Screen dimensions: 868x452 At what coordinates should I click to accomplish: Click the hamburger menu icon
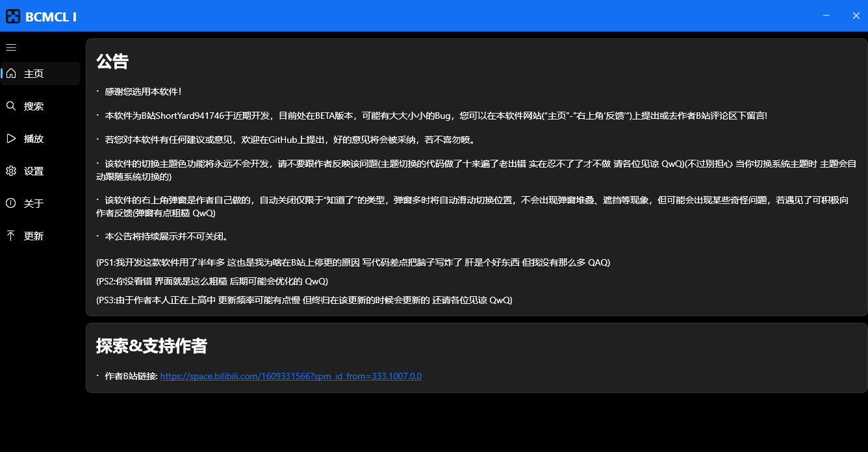coord(10,47)
